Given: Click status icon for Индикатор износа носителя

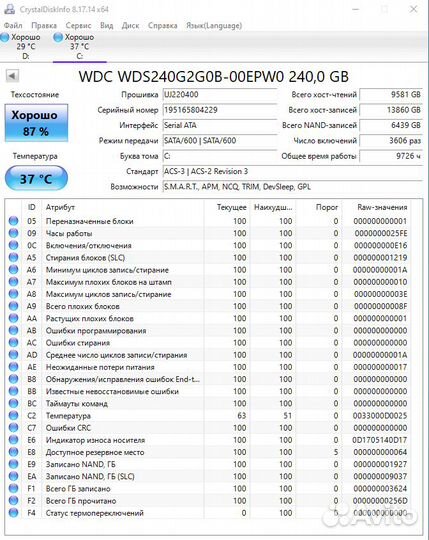Looking at the screenshot, I should coord(13,440).
